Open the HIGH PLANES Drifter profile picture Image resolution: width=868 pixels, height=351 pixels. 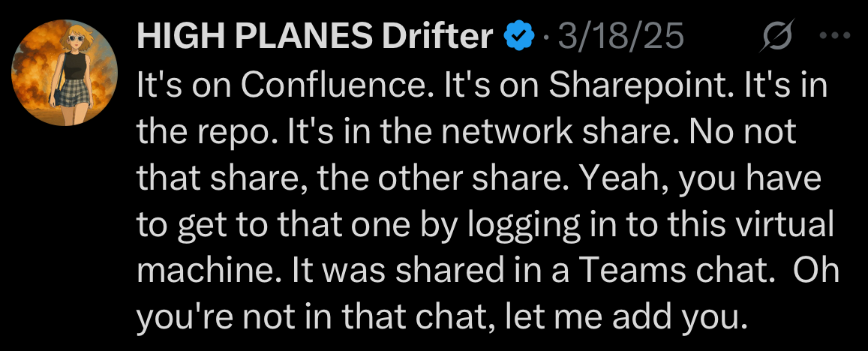[x=65, y=74]
